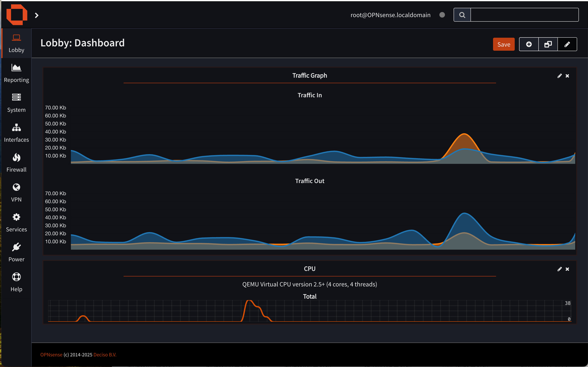Open the Lobby menu
The width and height of the screenshot is (588, 367).
pyautogui.click(x=16, y=44)
